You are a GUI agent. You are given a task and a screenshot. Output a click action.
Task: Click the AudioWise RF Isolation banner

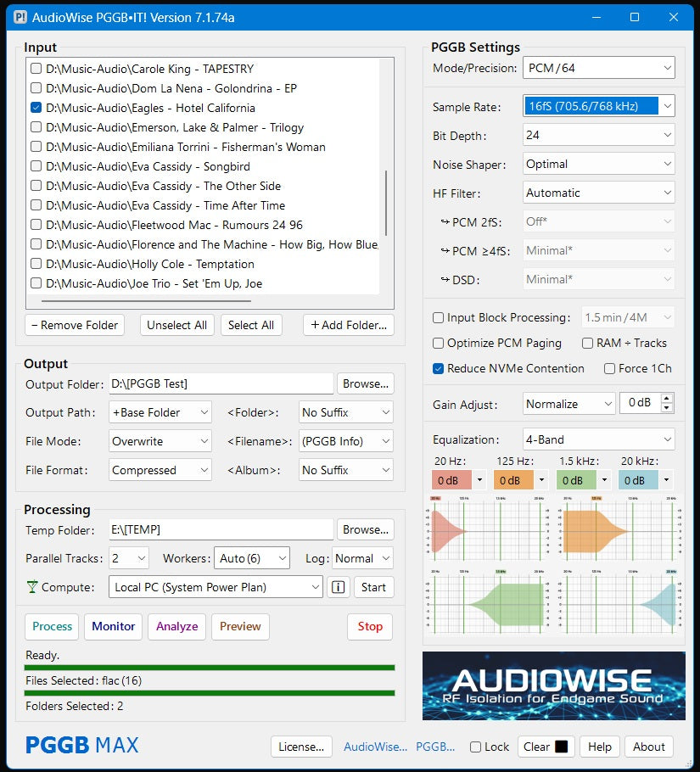click(553, 686)
